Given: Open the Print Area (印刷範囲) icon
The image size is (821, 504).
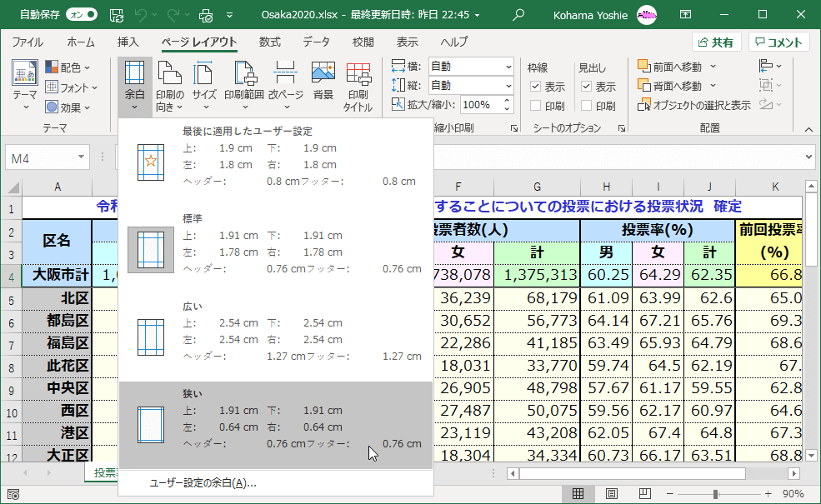Looking at the screenshot, I should [x=244, y=87].
